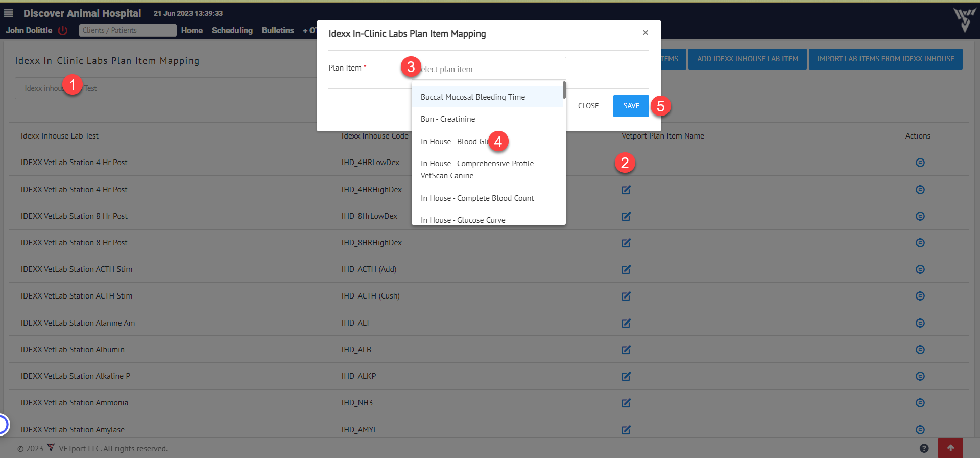Click the Idexx Inhouse Lab Test column header
This screenshot has height=458, width=980.
(60, 136)
